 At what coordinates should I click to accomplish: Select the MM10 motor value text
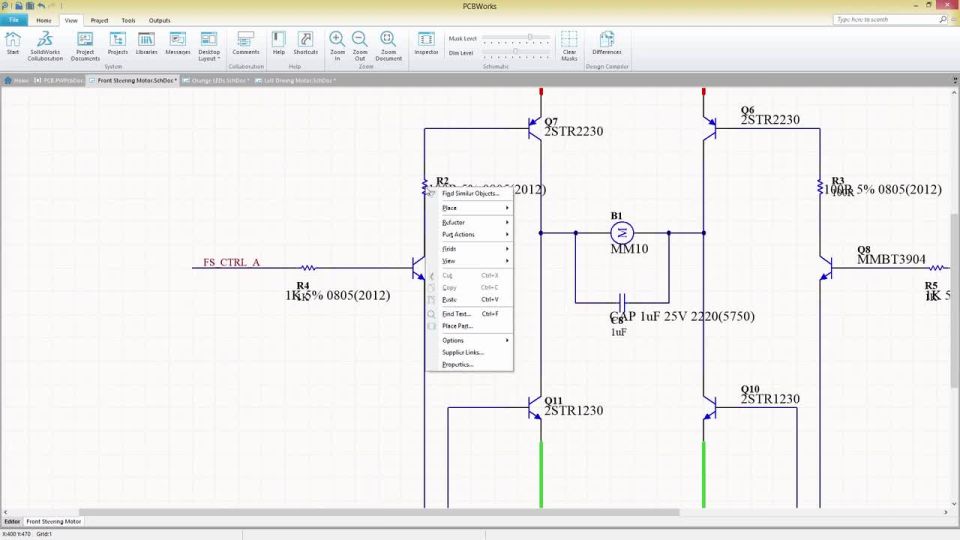pyautogui.click(x=629, y=249)
